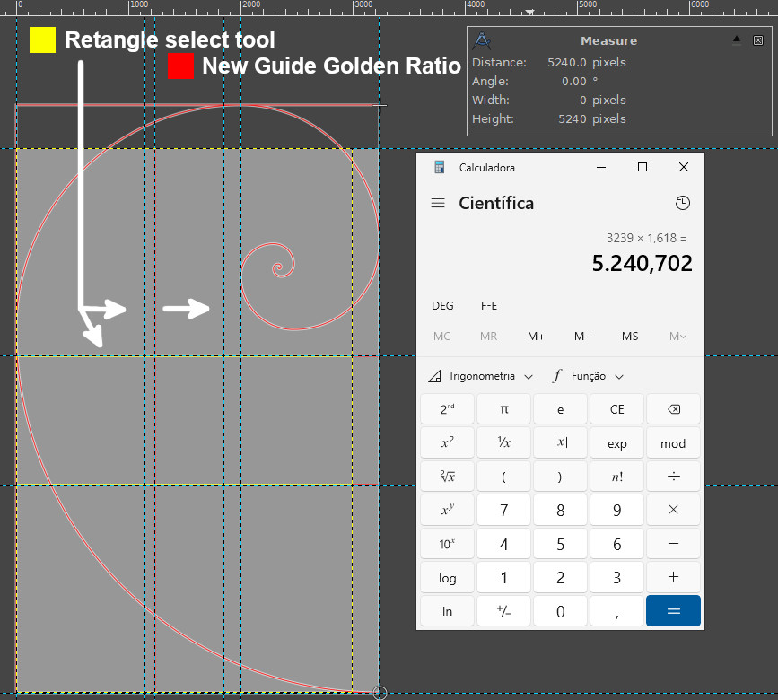Image resolution: width=778 pixels, height=700 pixels.
Task: Click the MS memory store item
Action: click(630, 337)
